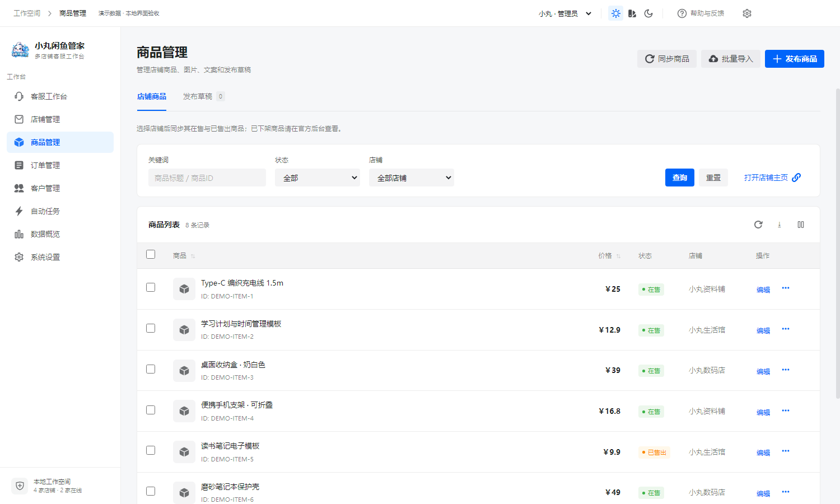Click the 同步商品 button
Image resolution: width=840 pixels, height=504 pixels.
[x=667, y=59]
